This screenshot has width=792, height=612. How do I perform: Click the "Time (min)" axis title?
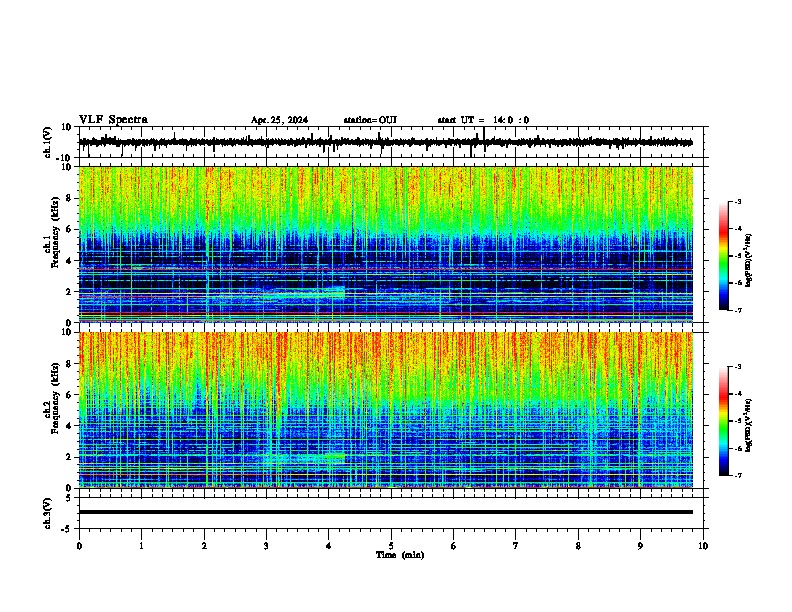point(400,555)
